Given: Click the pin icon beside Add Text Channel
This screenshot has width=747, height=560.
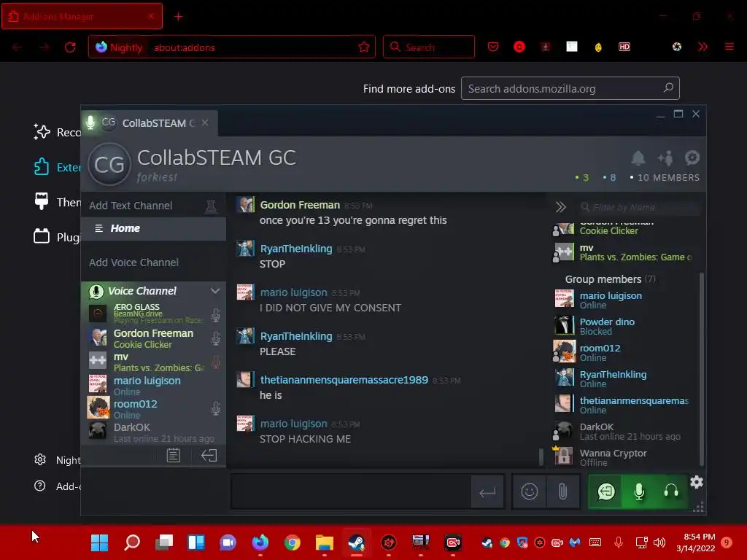Looking at the screenshot, I should pyautogui.click(x=211, y=206).
